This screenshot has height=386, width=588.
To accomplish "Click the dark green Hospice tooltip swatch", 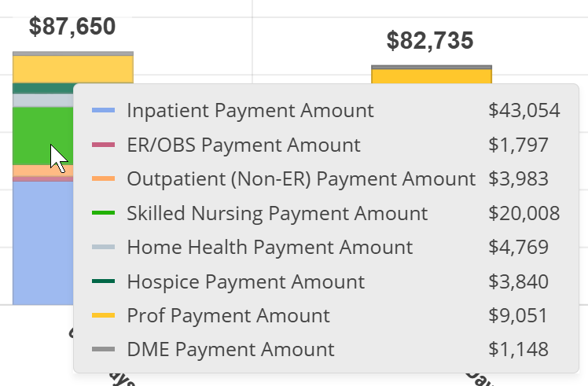I will click(103, 281).
